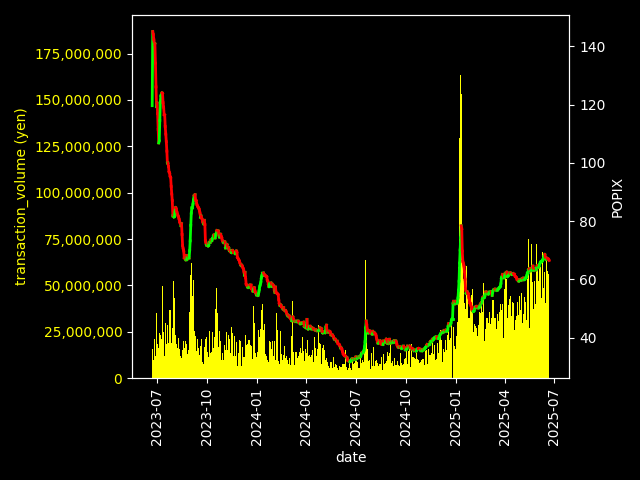Click the 140 tick on the POPIX axis
Screen dimensions: 640x480
(593, 47)
